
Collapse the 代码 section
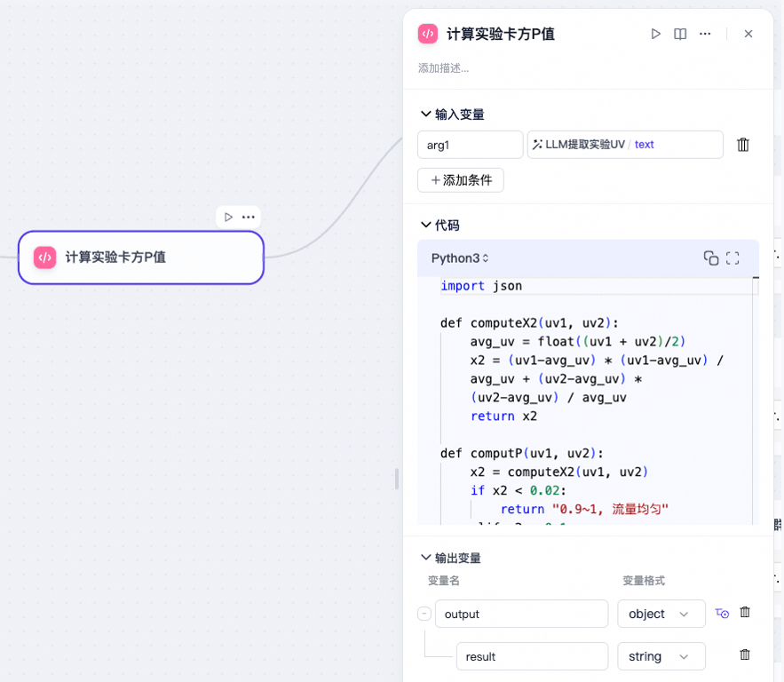click(x=425, y=225)
